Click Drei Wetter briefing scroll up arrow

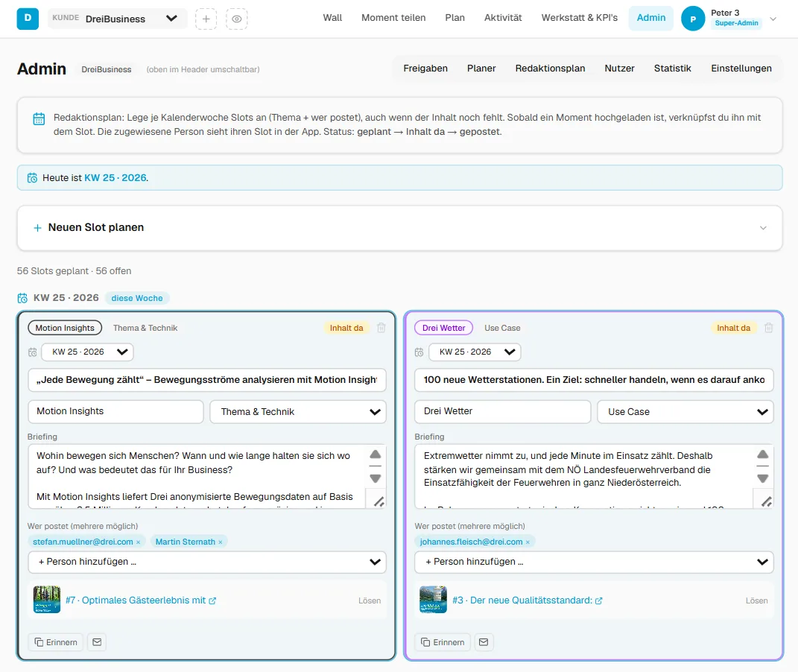(x=762, y=454)
